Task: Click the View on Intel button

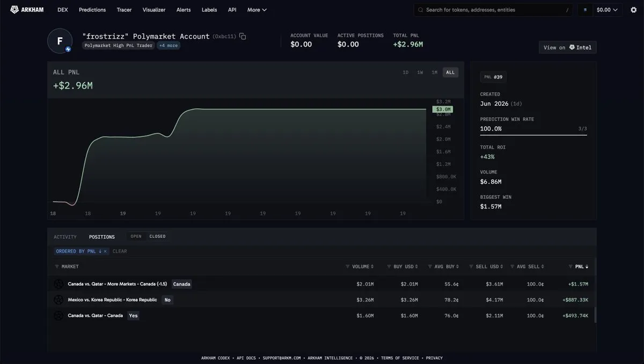Action: coord(567,47)
